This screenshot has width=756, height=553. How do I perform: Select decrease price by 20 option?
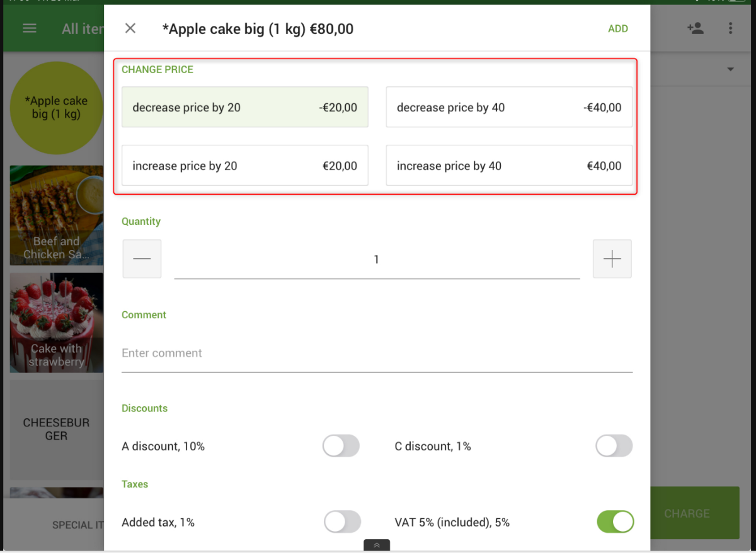click(244, 108)
